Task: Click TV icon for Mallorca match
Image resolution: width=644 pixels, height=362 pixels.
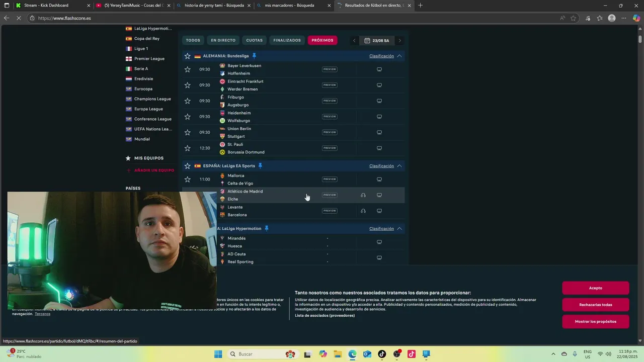Action: pos(379,179)
